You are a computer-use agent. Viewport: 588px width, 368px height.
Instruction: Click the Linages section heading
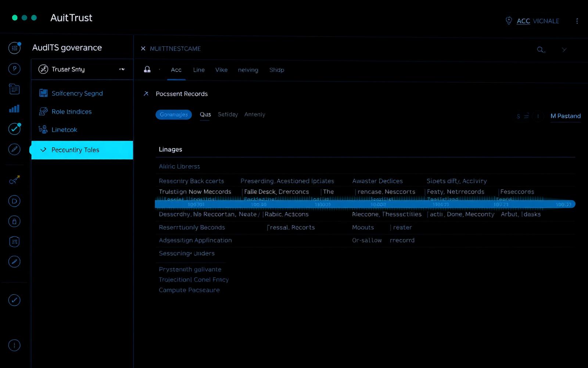coord(171,149)
